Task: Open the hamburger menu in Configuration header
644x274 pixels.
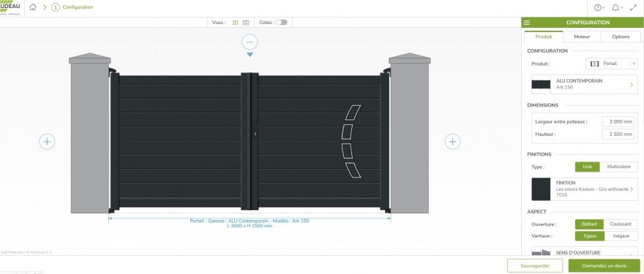Action: point(527,23)
